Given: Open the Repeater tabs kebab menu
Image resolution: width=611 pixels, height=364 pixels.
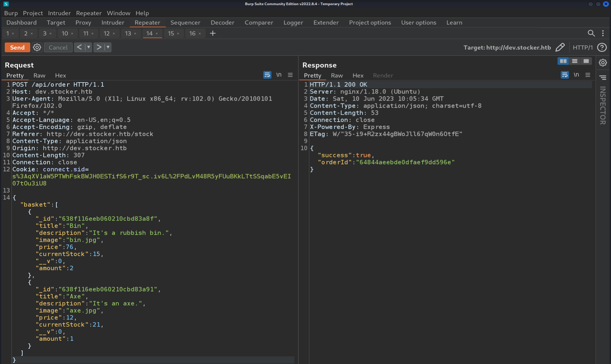Looking at the screenshot, I should tap(603, 33).
